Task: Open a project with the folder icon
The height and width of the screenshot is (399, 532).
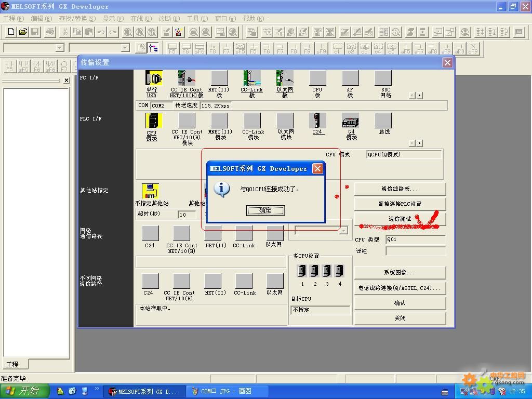Action: coord(23,32)
